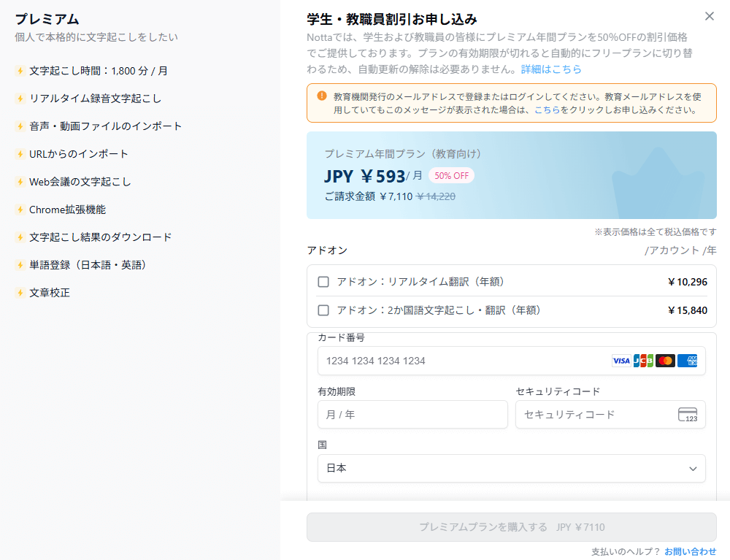Click the プレミアム年間プラン（教育向け）label
This screenshot has width=730, height=560.
403,153
